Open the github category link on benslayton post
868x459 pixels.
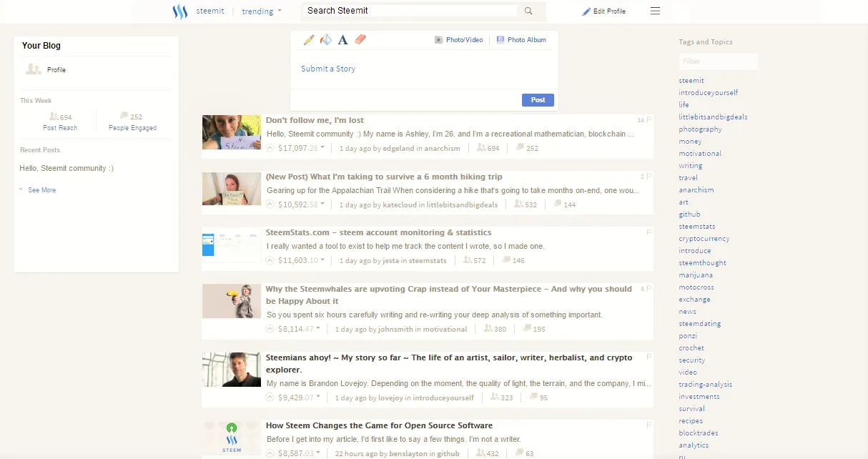click(x=448, y=453)
